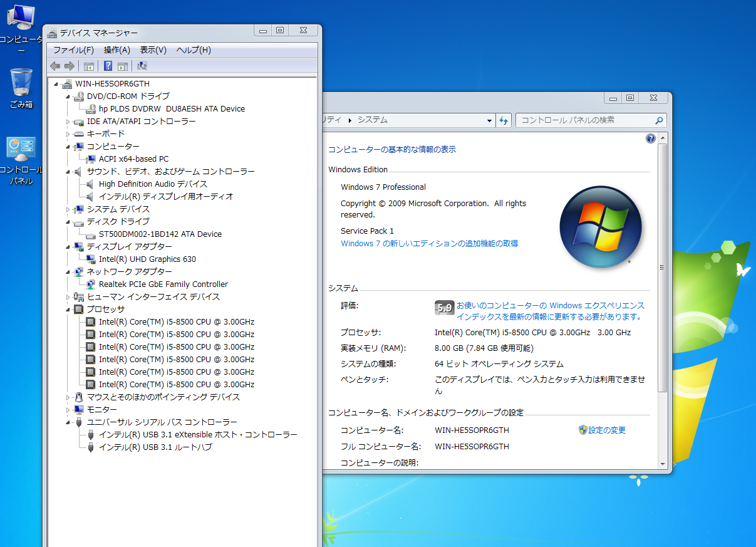Open 'Windows 7 の新しいエディションの追加機能の取得' link
The height and width of the screenshot is (547, 756).
(429, 244)
